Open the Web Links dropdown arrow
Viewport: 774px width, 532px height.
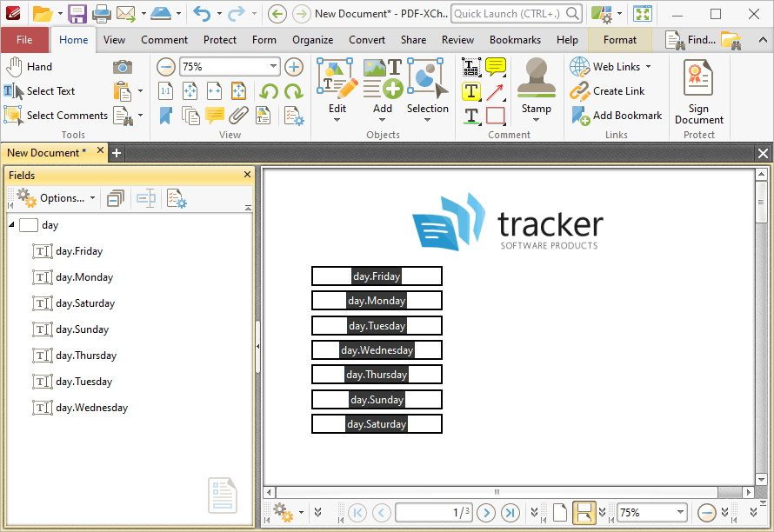[649, 67]
